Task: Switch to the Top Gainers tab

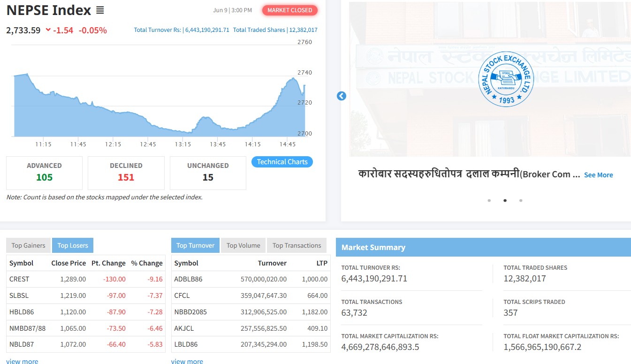Action: pos(29,245)
